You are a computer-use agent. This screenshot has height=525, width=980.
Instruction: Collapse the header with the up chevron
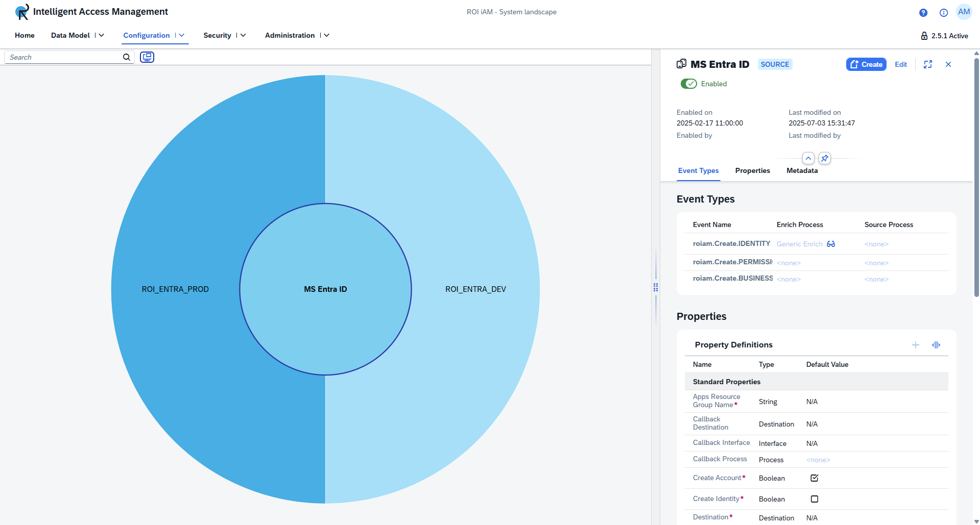808,158
